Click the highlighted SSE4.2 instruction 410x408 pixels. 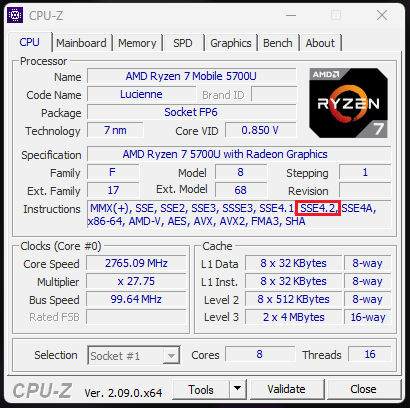coord(318,208)
